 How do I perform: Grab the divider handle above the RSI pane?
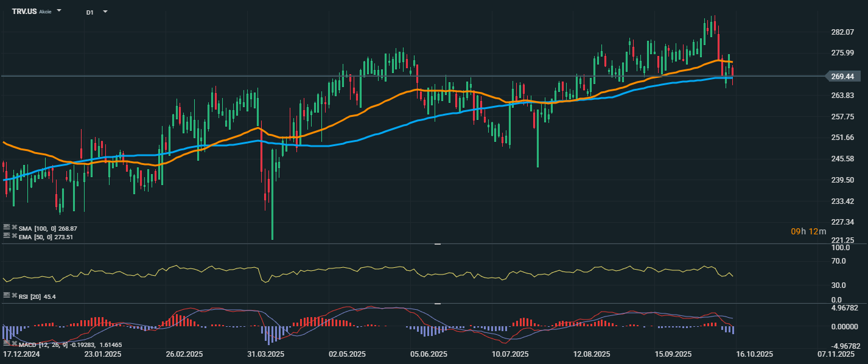point(436,244)
